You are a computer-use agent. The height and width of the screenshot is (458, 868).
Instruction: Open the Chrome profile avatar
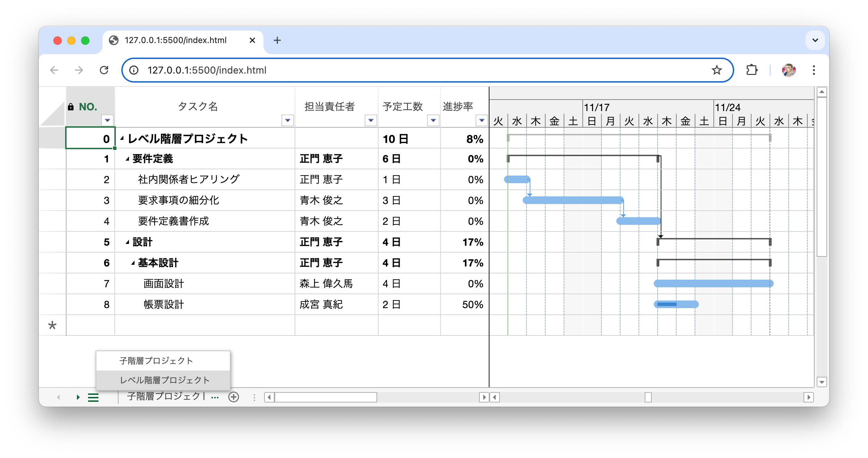tap(789, 70)
